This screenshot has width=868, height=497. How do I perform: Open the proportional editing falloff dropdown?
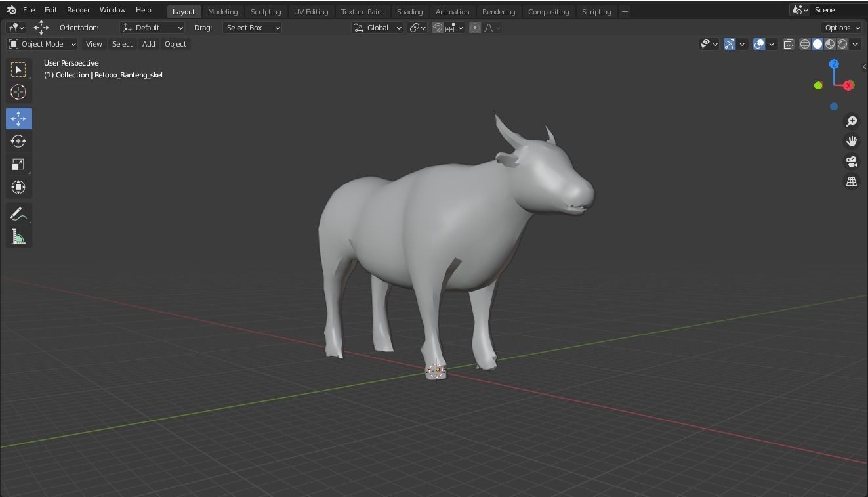pos(493,28)
